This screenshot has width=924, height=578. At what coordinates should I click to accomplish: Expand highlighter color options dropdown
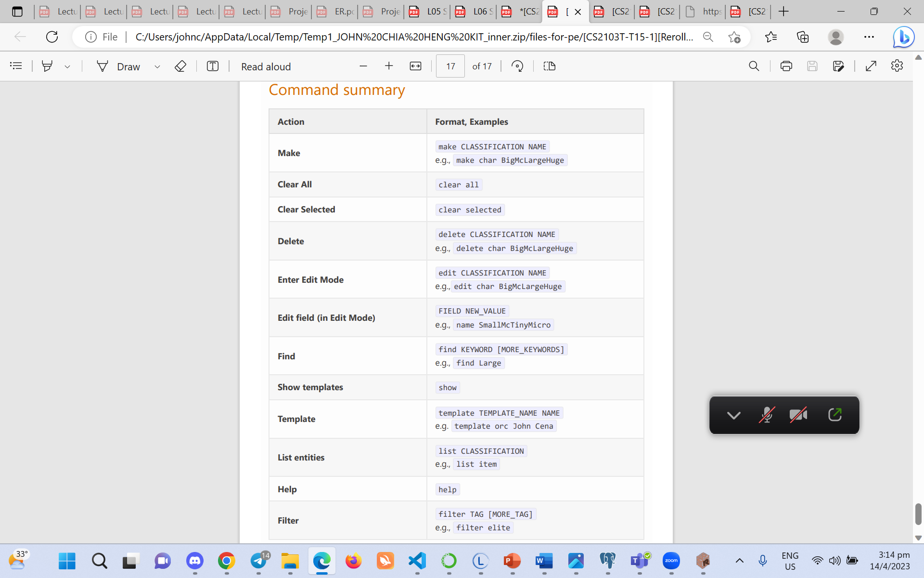point(67,66)
